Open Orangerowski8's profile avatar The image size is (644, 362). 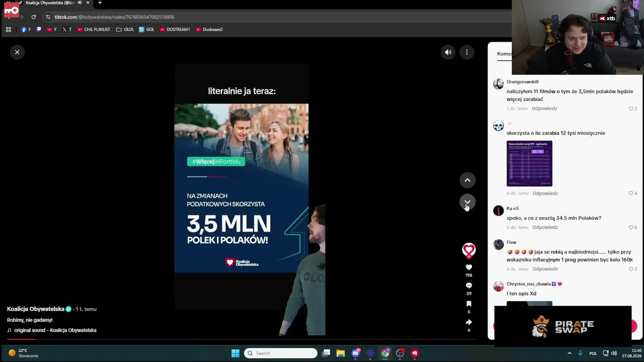[499, 84]
